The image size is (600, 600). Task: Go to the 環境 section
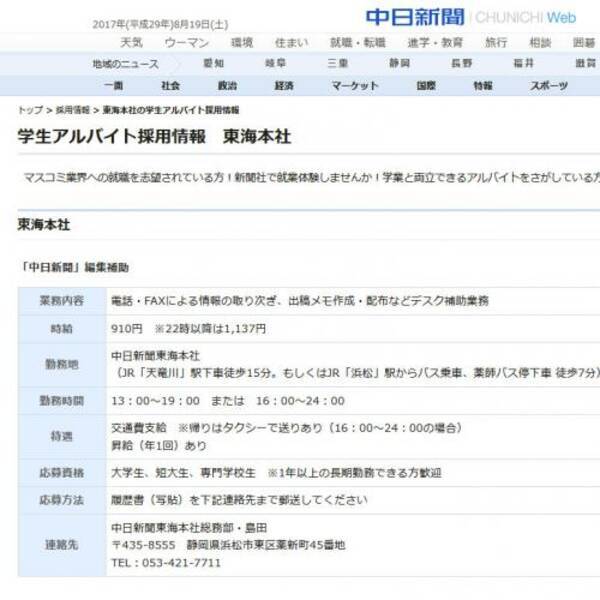(x=242, y=43)
